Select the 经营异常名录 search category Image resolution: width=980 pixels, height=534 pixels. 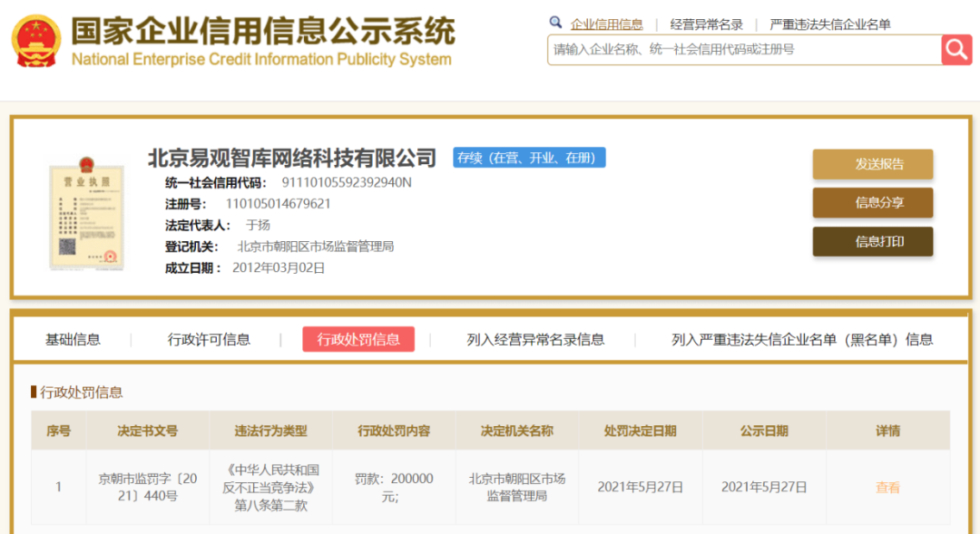(706, 24)
